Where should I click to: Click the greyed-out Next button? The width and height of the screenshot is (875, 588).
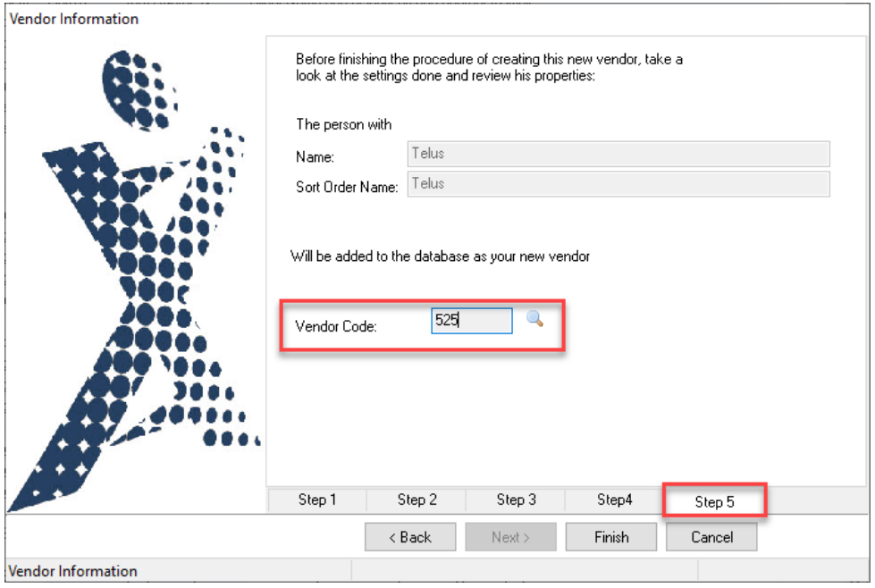(x=510, y=537)
